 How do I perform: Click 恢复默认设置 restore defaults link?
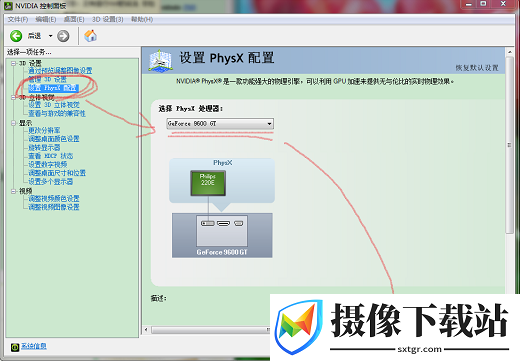(x=477, y=68)
